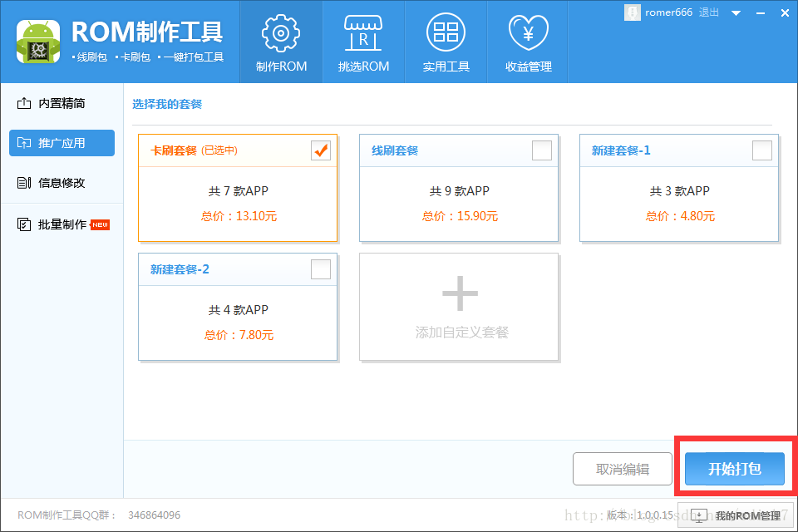The width and height of the screenshot is (798, 532).
Task: Click the plus icon to add package
Action: point(460,293)
